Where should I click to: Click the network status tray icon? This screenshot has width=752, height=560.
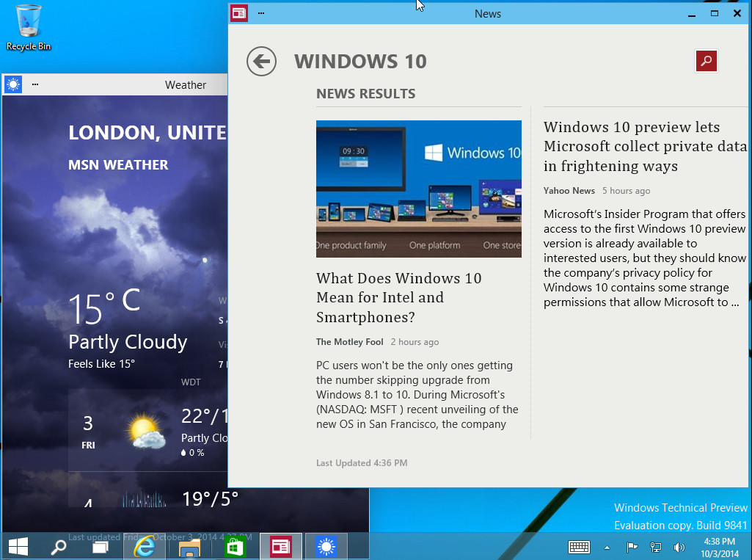(656, 547)
